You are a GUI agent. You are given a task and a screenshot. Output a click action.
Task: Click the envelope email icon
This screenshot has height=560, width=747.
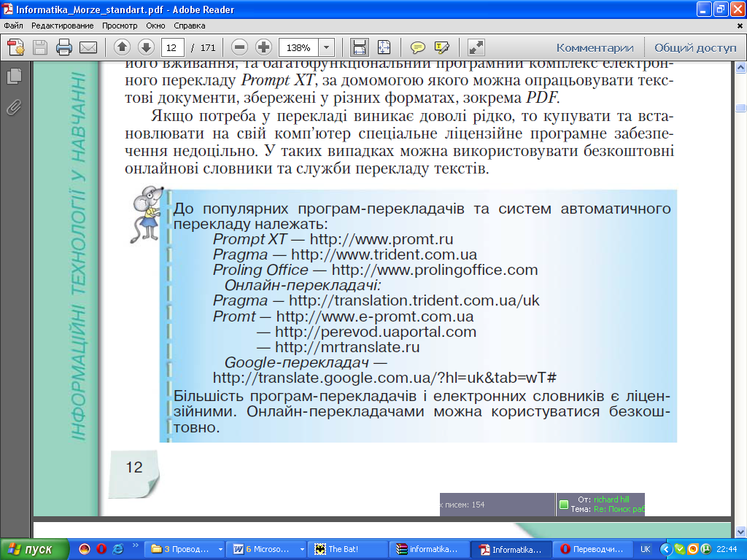[x=88, y=47]
